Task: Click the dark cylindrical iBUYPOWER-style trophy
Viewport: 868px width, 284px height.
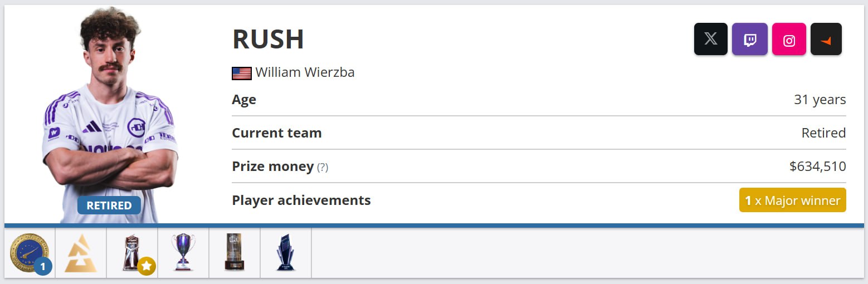Action: [235, 252]
